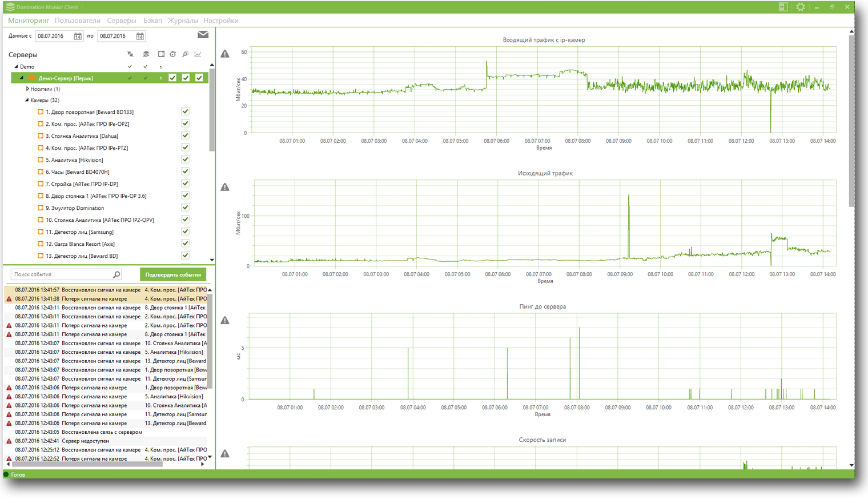Viewport: 868px width, 503px height.
Task: Toggle checkbox for 10. Стоянка Аналитика camera
Action: point(186,219)
